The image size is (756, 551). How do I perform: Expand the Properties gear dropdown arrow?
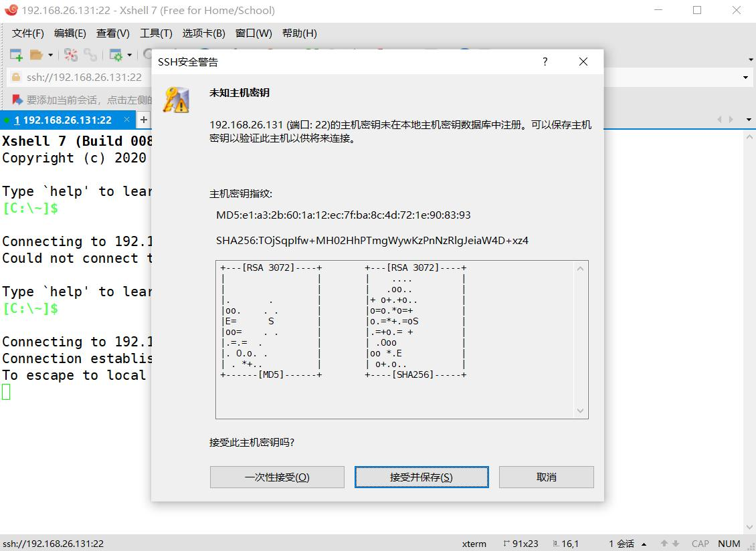coord(129,55)
